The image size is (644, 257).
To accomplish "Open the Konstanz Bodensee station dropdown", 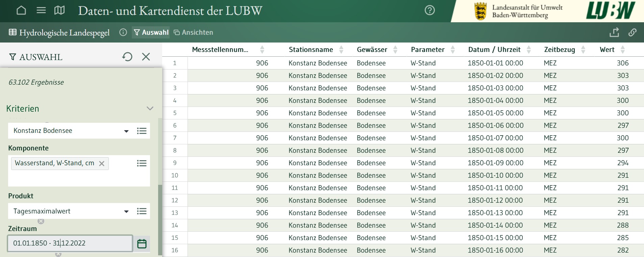I will point(126,131).
